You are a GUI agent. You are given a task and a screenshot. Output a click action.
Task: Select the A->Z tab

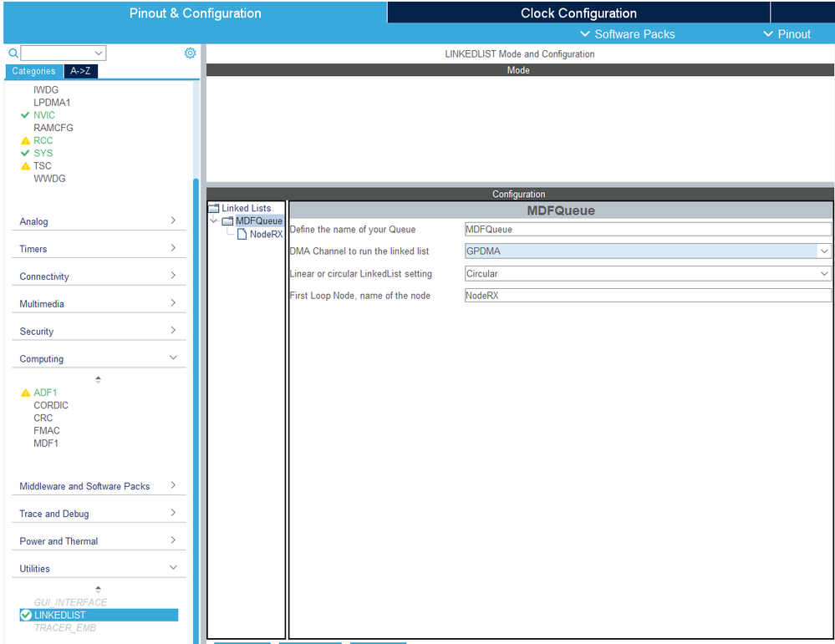(x=80, y=71)
